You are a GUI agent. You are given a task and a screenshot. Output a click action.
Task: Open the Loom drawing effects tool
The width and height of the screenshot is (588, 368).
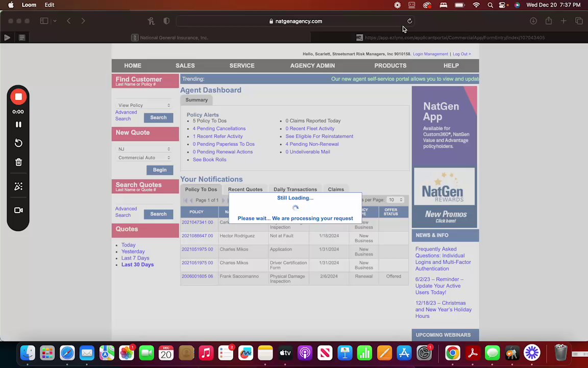pyautogui.click(x=18, y=186)
